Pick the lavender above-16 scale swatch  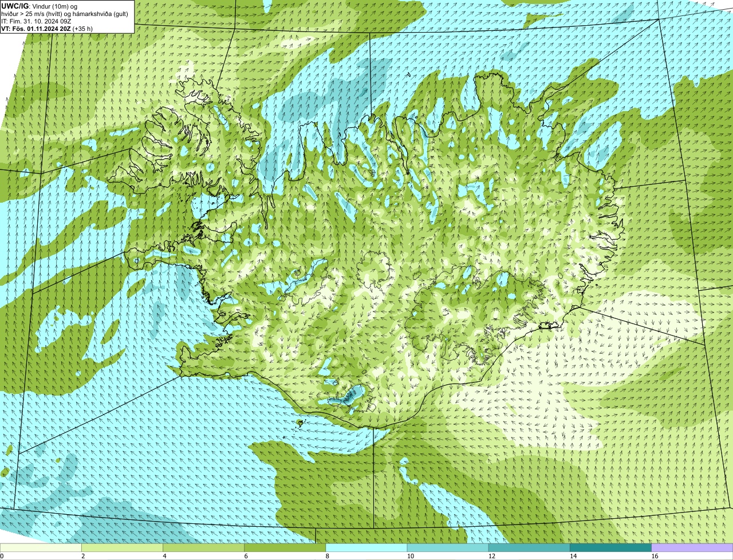pyautogui.click(x=692, y=547)
